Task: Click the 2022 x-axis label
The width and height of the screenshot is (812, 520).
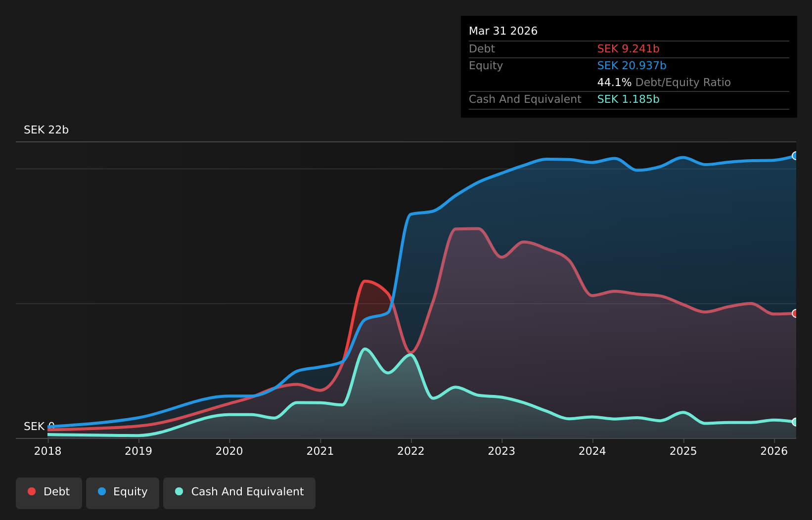Action: [411, 451]
